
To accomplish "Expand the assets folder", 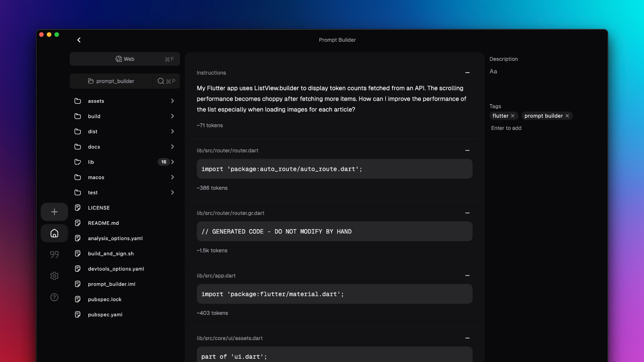I will point(172,101).
